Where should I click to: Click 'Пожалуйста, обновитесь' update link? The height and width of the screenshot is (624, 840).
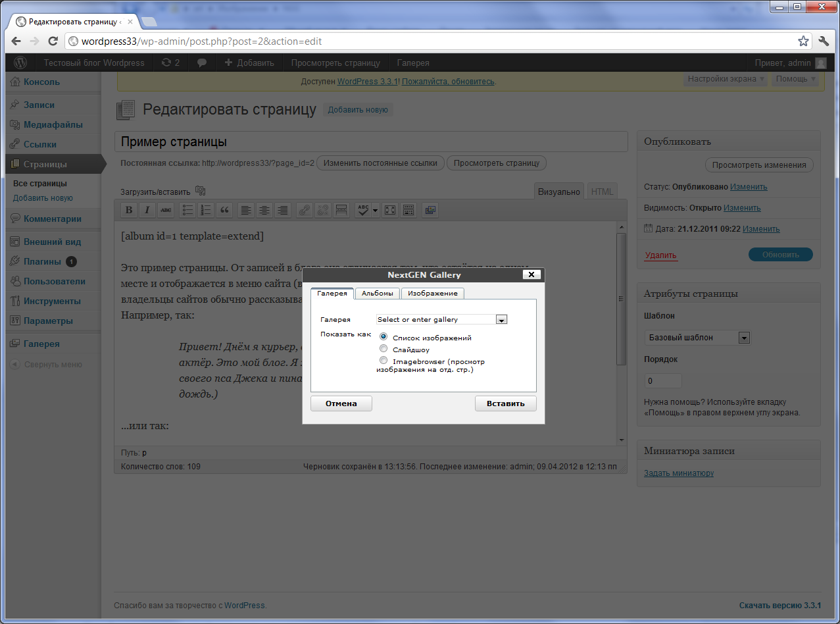click(x=448, y=82)
